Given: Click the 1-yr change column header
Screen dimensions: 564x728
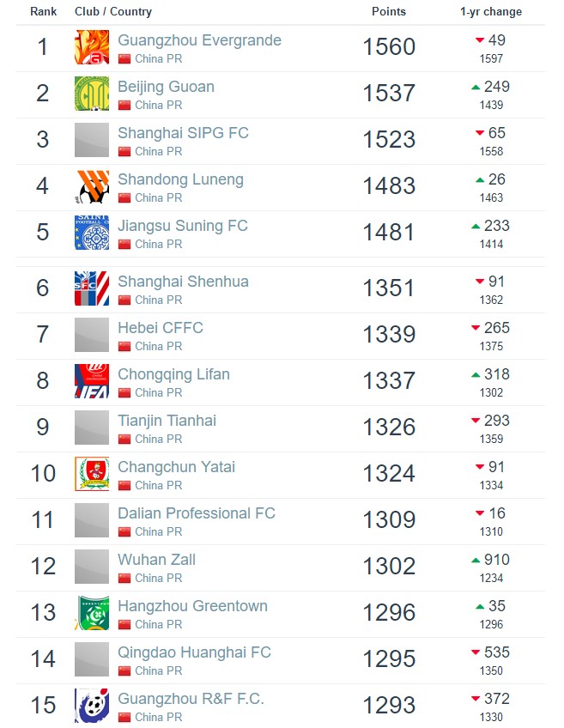Looking at the screenshot, I should coord(491,12).
